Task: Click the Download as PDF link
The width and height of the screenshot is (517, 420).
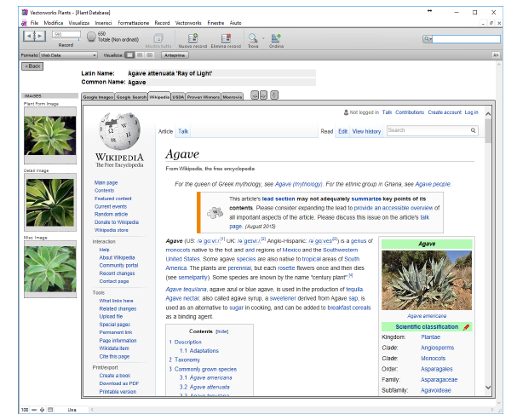Action: click(119, 383)
